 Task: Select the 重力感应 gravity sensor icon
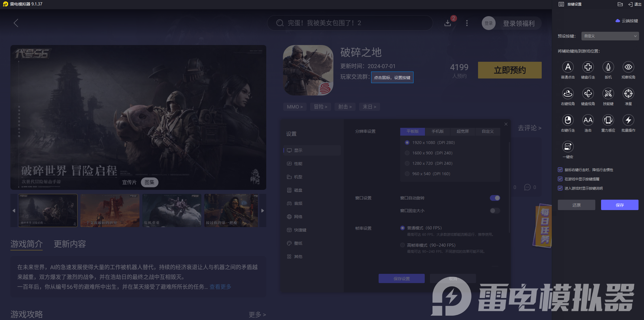(608, 120)
